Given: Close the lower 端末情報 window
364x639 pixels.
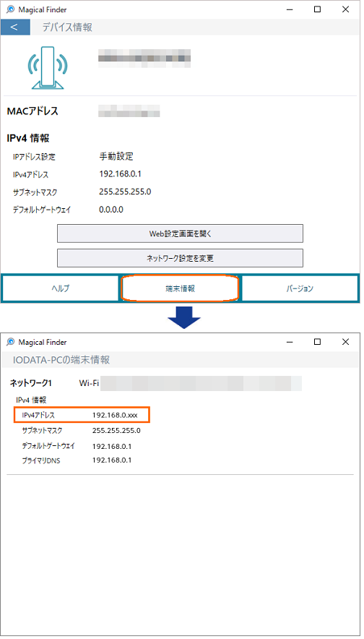Looking at the screenshot, I should click(345, 342).
